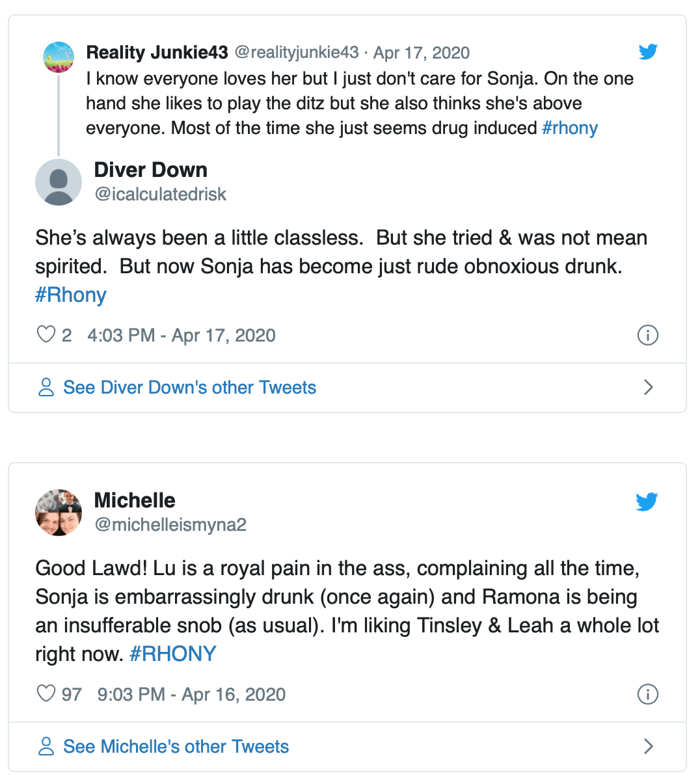Open info icon on Michelle's tweet
The width and height of the screenshot is (700, 782).
[x=648, y=694]
